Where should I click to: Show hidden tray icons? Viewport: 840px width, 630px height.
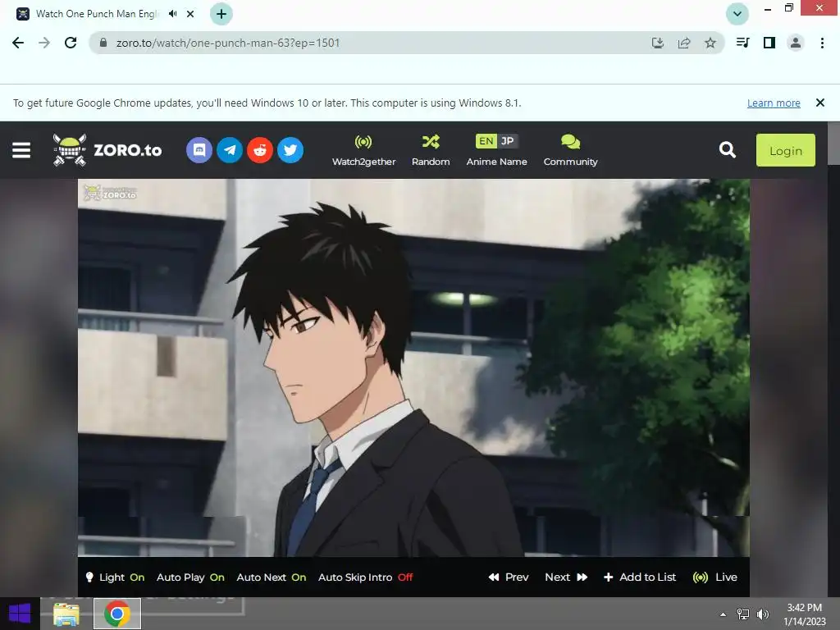pos(724,614)
